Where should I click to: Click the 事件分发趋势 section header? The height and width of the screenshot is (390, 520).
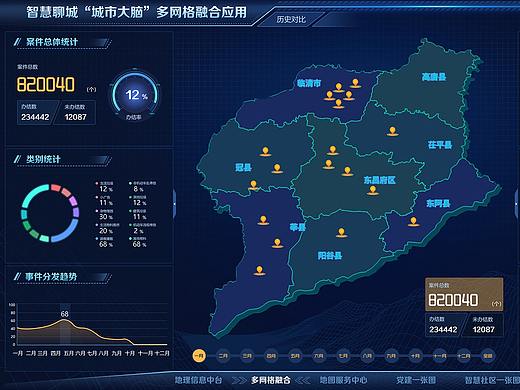coord(51,277)
